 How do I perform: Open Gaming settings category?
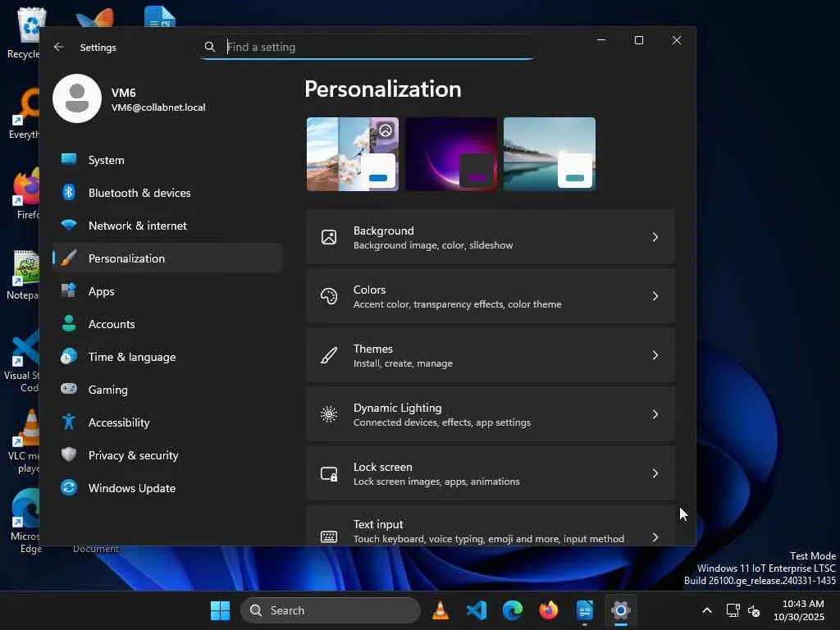167,390
